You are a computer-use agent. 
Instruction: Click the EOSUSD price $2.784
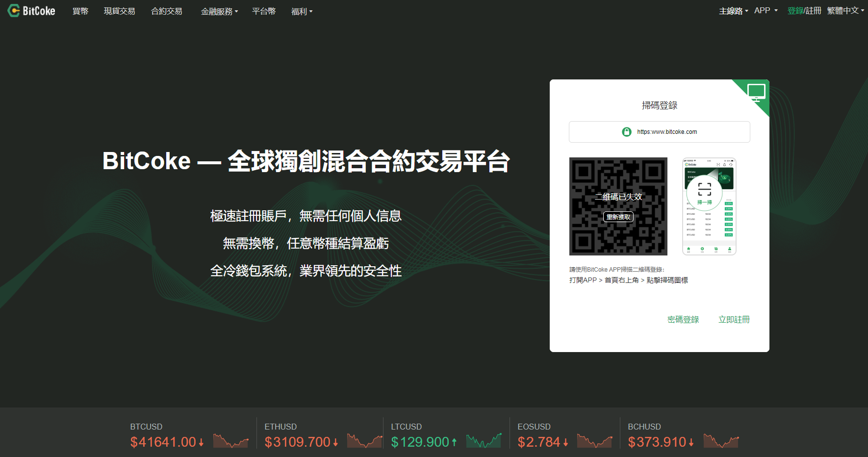tap(539, 442)
